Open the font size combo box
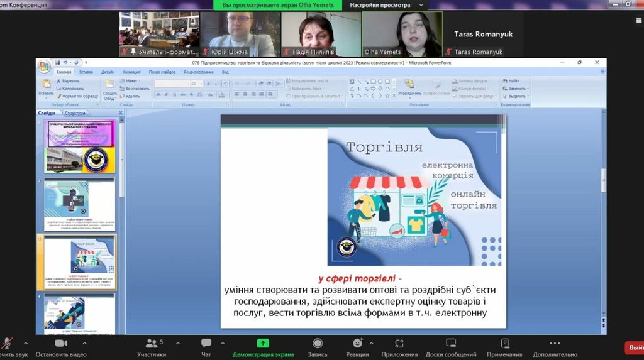 point(197,84)
